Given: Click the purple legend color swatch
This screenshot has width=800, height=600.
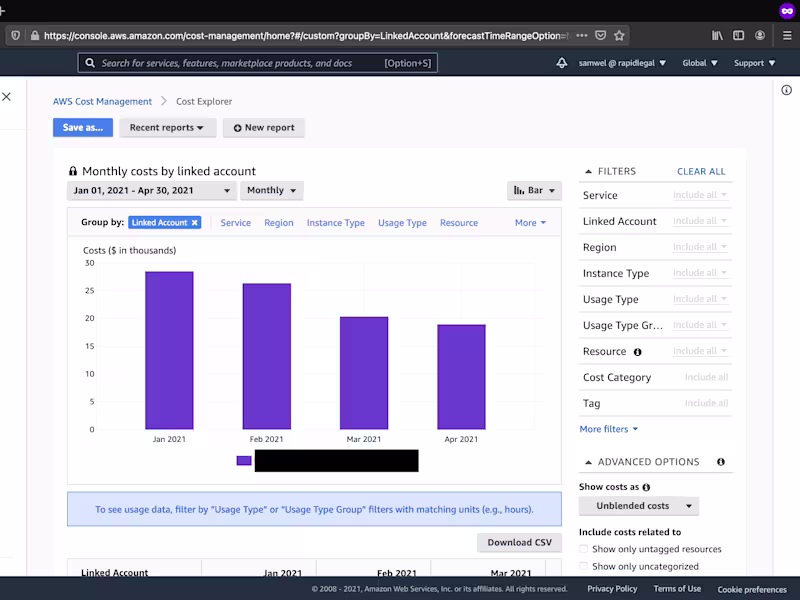Looking at the screenshot, I should [244, 461].
